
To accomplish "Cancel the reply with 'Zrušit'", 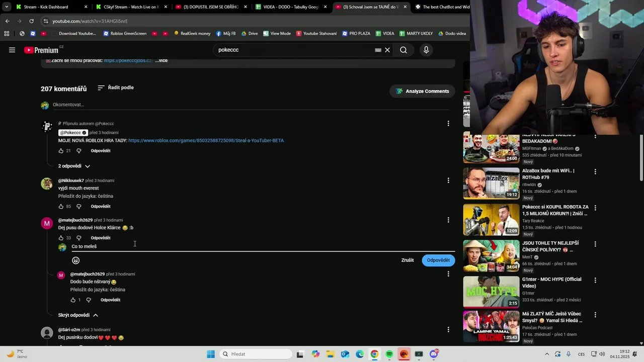I will tap(408, 260).
